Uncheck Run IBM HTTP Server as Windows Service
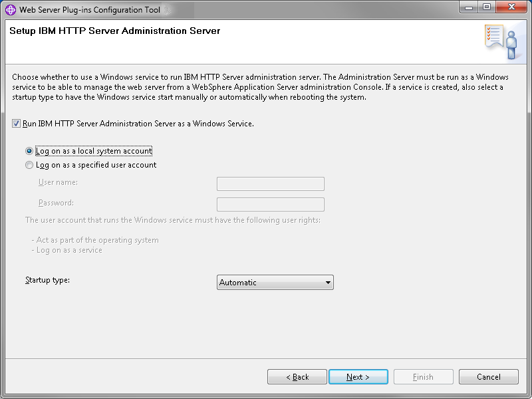 tap(16, 124)
